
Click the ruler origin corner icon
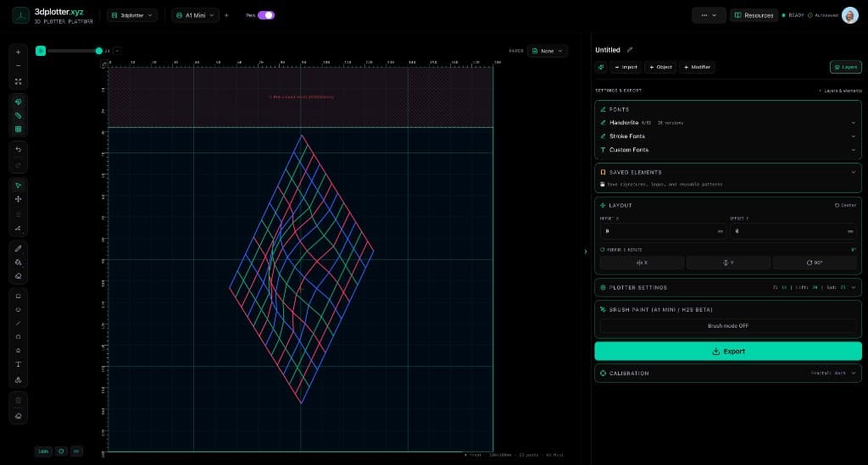tap(103, 64)
